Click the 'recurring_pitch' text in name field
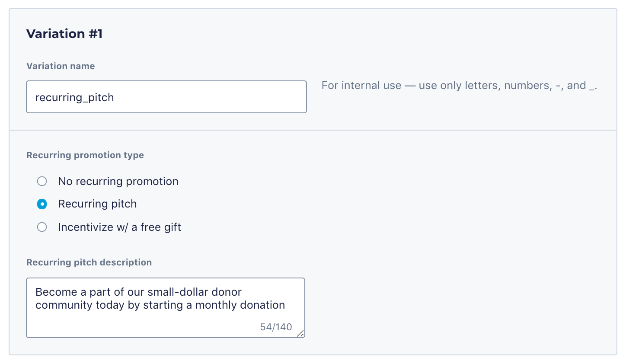The height and width of the screenshot is (364, 626). pyautogui.click(x=75, y=97)
